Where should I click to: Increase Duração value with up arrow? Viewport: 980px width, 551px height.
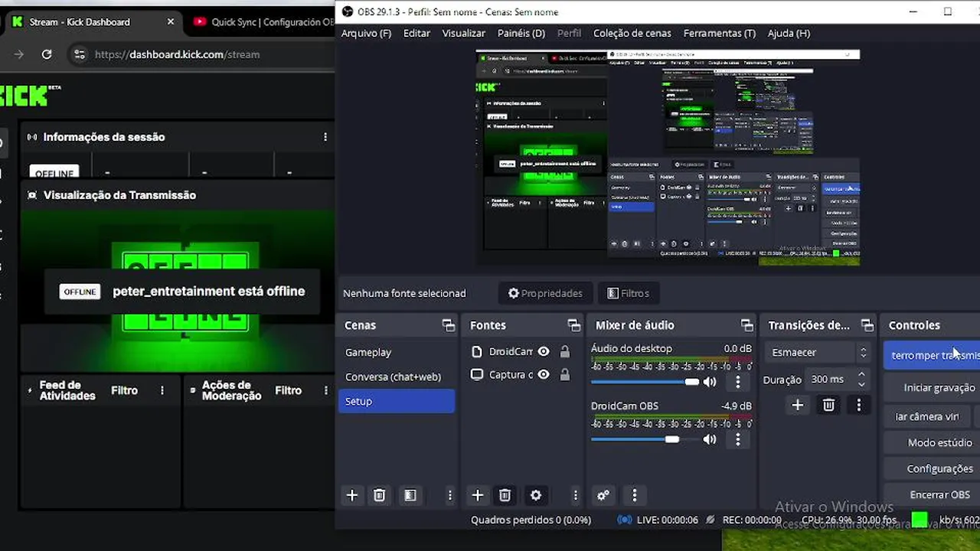coord(862,375)
